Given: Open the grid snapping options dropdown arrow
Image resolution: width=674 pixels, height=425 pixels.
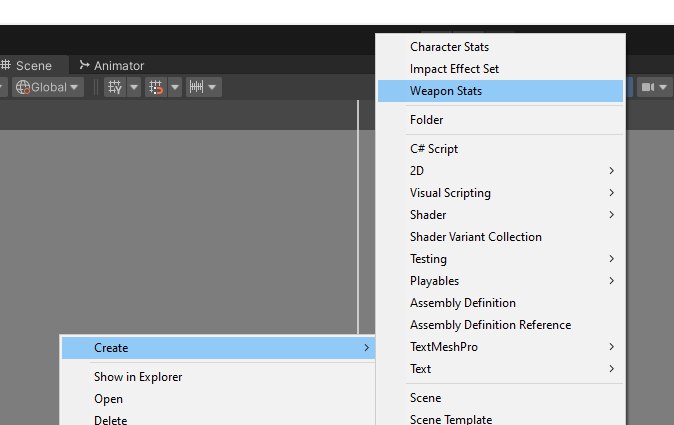Looking at the screenshot, I should 175,87.
